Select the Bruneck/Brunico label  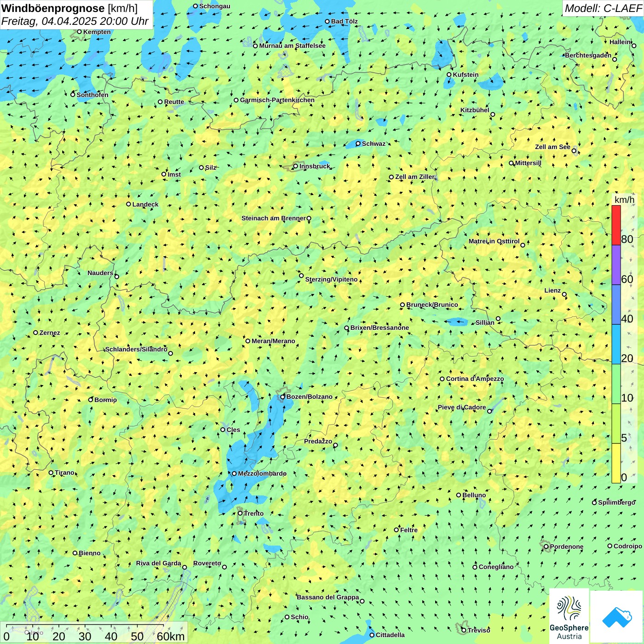pos(432,305)
